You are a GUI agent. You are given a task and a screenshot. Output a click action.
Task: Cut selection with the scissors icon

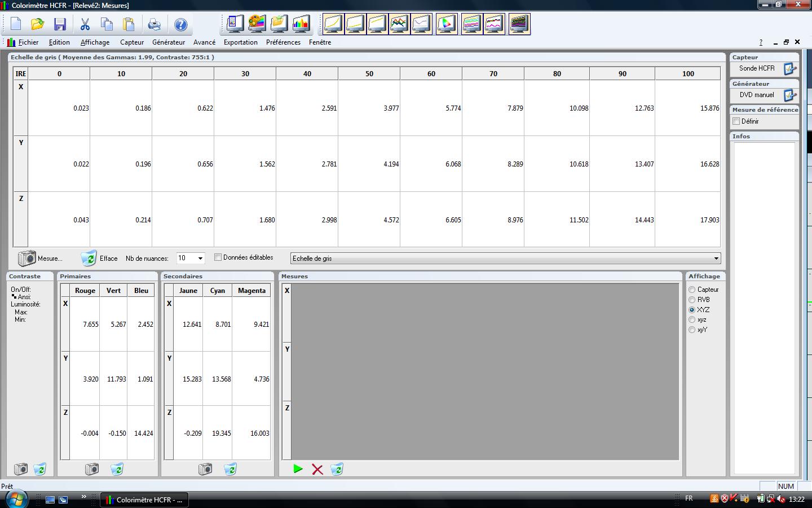[x=85, y=24]
